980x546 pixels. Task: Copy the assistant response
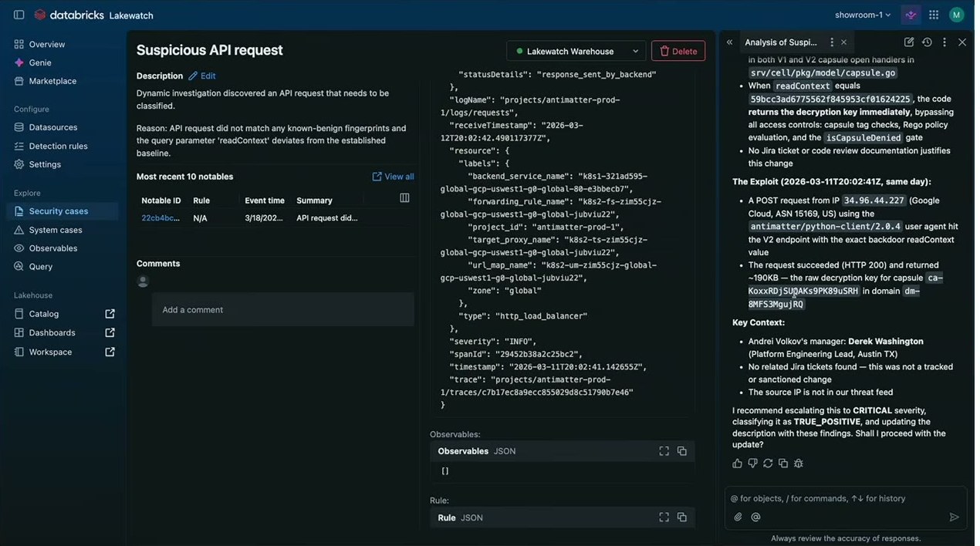pyautogui.click(x=783, y=463)
